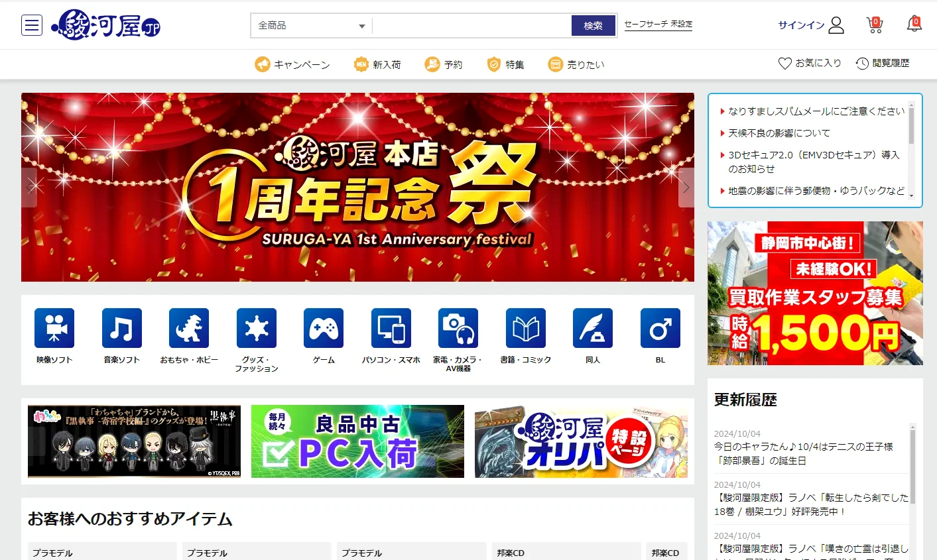The height and width of the screenshot is (560, 937).
Task: Click the 更新履歴 heading
Action: click(x=745, y=400)
